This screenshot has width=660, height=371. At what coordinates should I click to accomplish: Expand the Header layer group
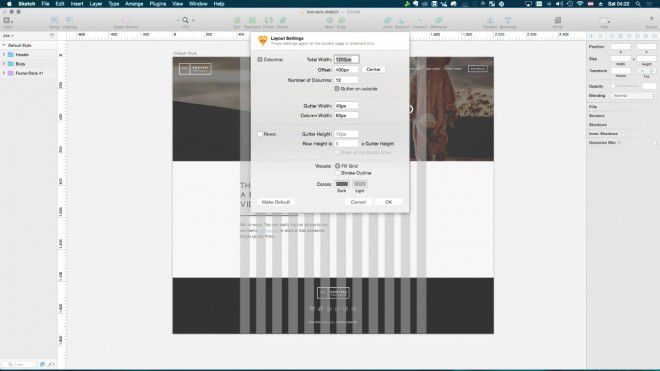[4, 55]
